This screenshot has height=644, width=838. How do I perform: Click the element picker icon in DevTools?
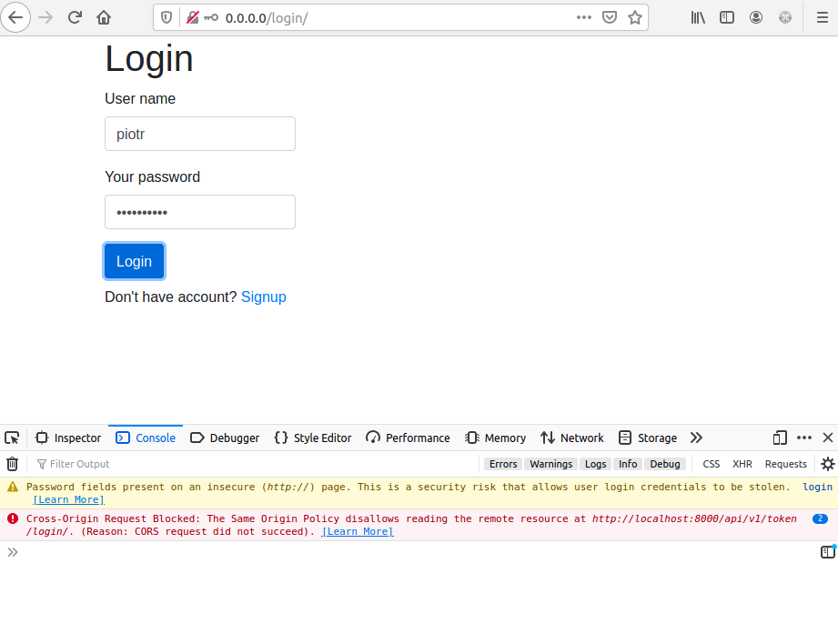12,438
